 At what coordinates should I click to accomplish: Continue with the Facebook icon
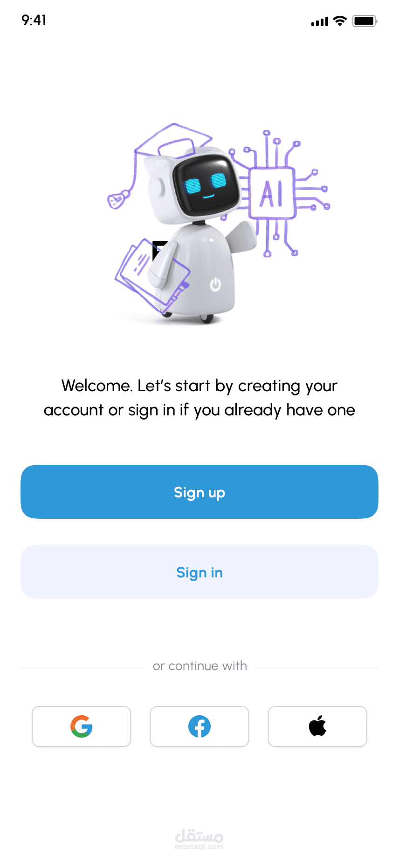coord(199,726)
